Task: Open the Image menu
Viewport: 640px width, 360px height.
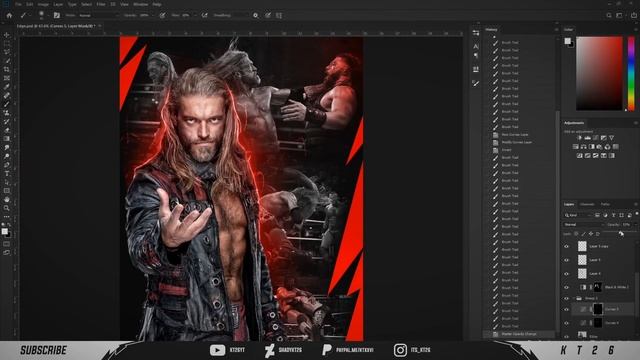Action: pos(43,4)
